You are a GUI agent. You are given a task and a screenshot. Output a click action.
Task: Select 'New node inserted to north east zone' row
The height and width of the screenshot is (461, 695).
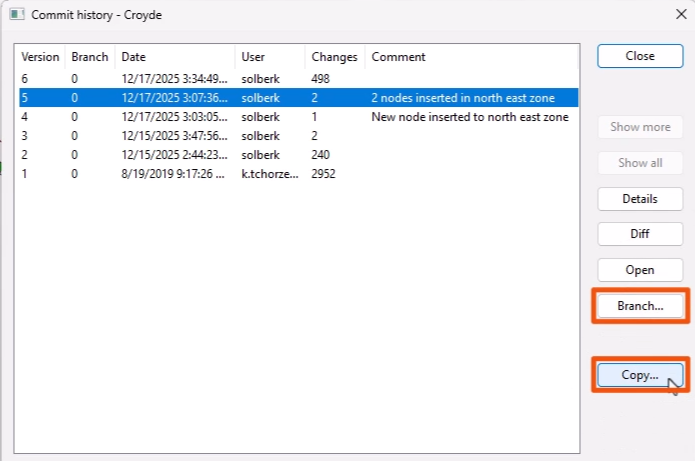(x=298, y=117)
